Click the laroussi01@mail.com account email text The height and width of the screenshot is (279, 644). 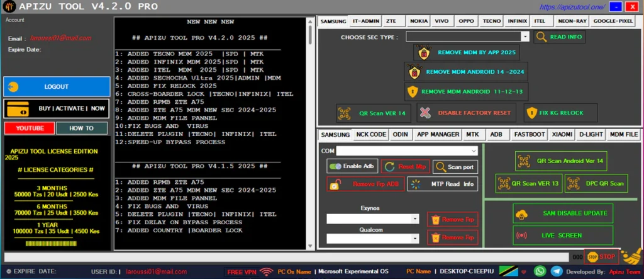[x=60, y=38]
